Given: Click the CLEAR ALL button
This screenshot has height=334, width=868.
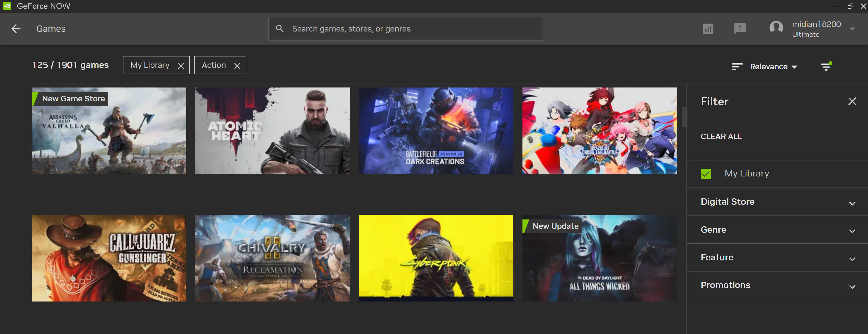Looking at the screenshot, I should (x=721, y=136).
